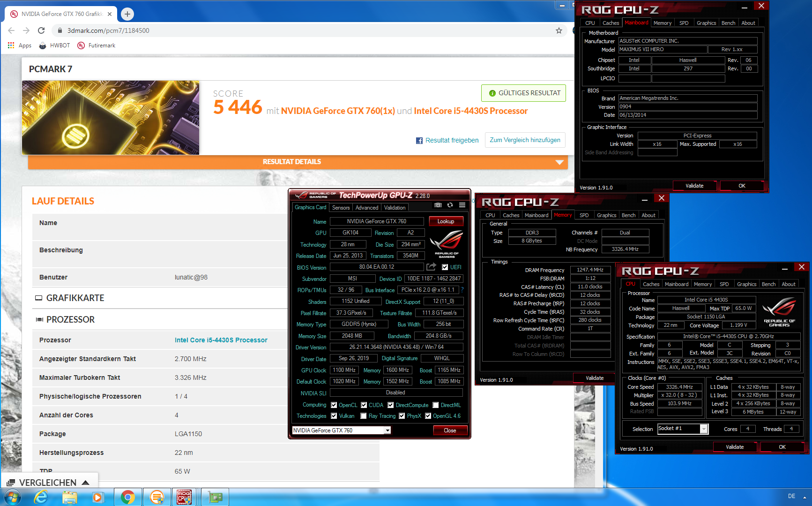Expand VERGLEICHEN panel

[49, 483]
